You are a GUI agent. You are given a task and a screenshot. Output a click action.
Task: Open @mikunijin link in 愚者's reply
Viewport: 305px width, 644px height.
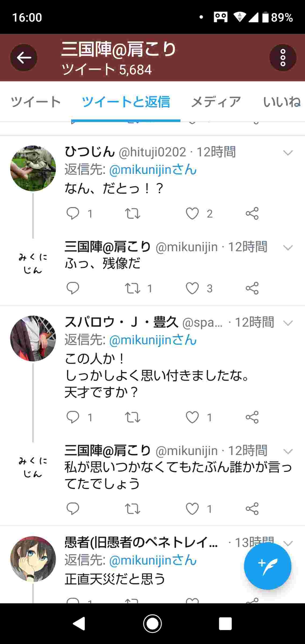pos(153,560)
